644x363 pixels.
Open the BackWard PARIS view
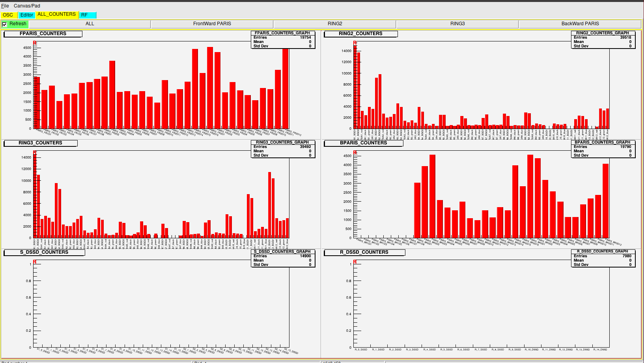[x=580, y=24]
